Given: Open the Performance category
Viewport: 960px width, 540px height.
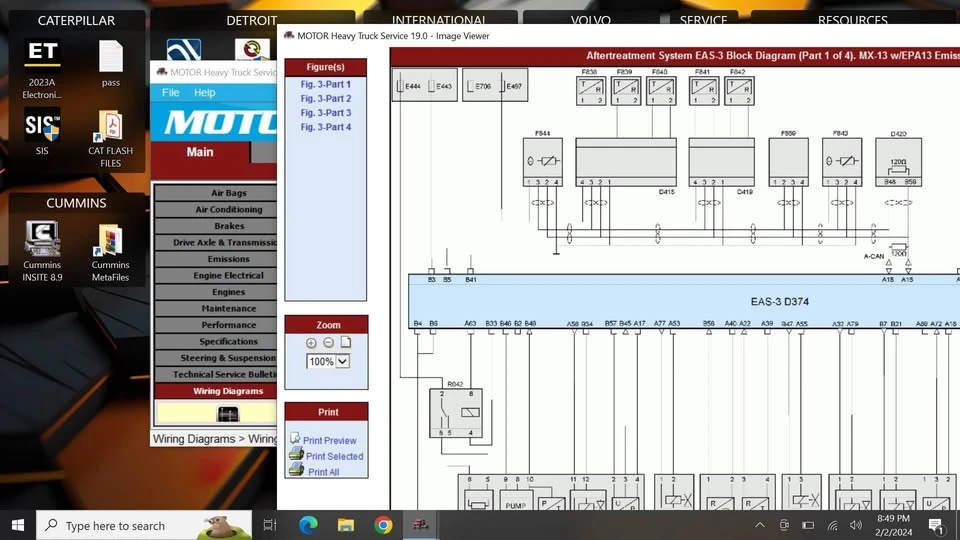Looking at the screenshot, I should coord(216,325).
